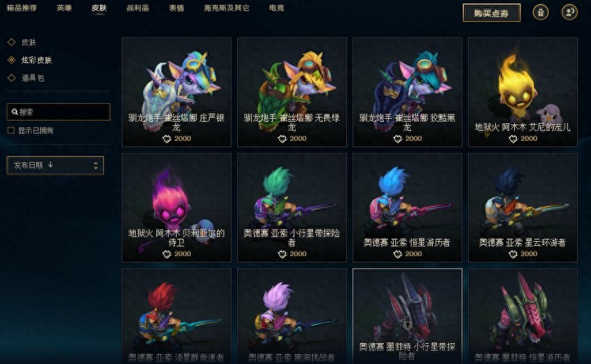The width and height of the screenshot is (591, 364).
Task: Select the 地狱火 阿木木 艾尼的宠儿 chroma card
Action: [522, 92]
